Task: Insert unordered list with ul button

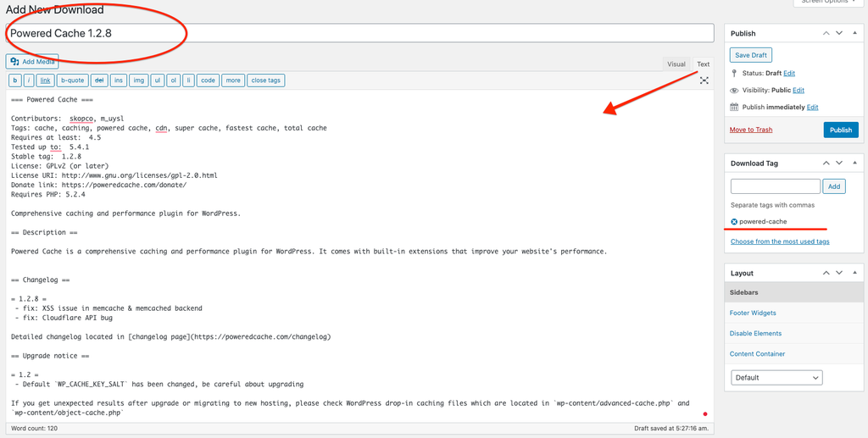Action: coord(158,80)
